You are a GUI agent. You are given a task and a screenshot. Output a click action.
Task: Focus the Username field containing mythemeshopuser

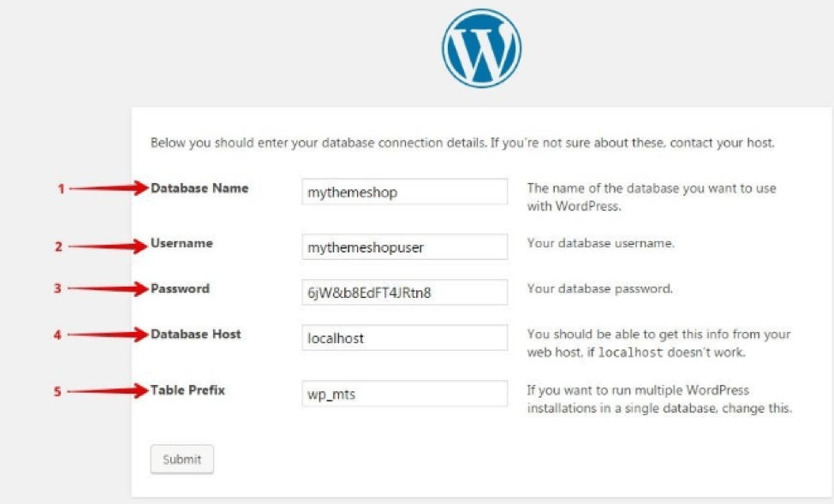pos(404,246)
